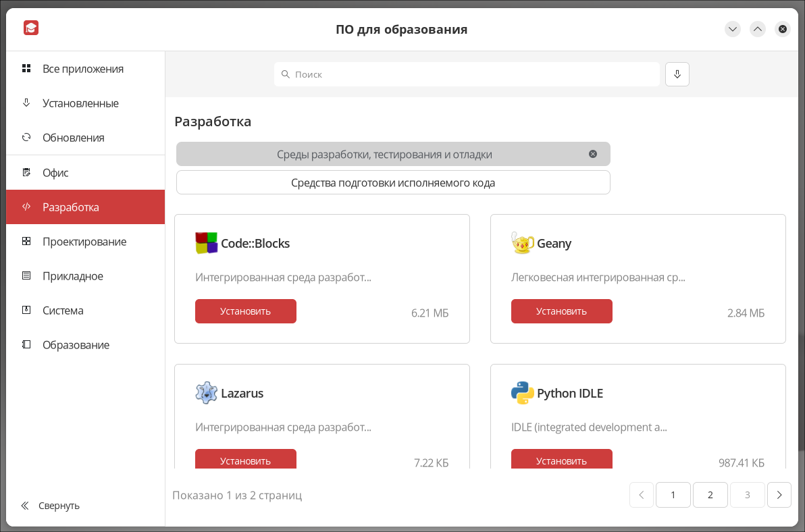Remove the Среды разработки filter with X
Screen dimensions: 805x532
(593, 154)
